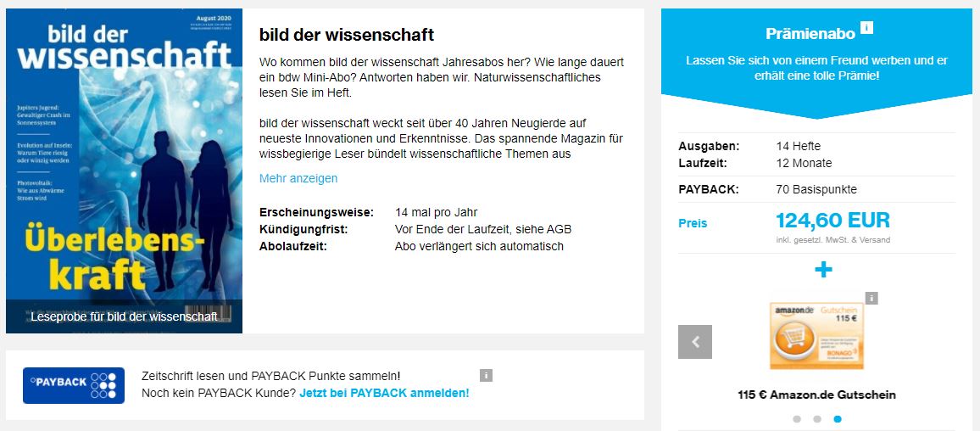Open info icon on the Amazon voucher
980x431 pixels.
tap(871, 298)
